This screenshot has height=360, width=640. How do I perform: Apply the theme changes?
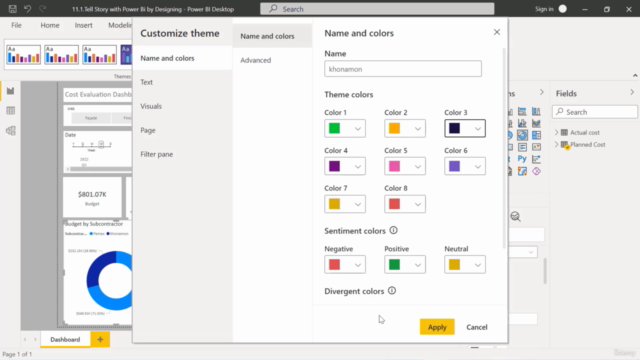tap(437, 327)
